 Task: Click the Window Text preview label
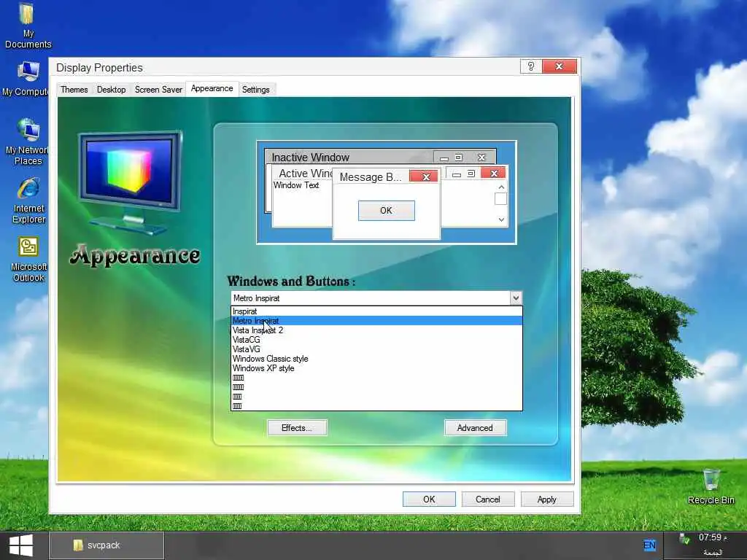[x=296, y=185]
